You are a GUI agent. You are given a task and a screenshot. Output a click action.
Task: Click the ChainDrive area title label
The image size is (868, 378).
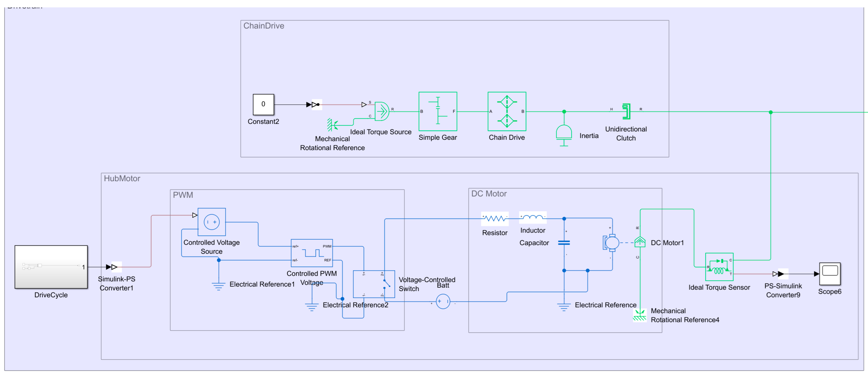click(x=264, y=26)
